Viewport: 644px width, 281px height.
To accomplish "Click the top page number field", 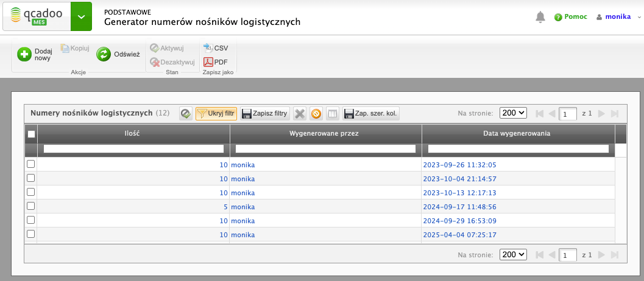I will coord(568,114).
